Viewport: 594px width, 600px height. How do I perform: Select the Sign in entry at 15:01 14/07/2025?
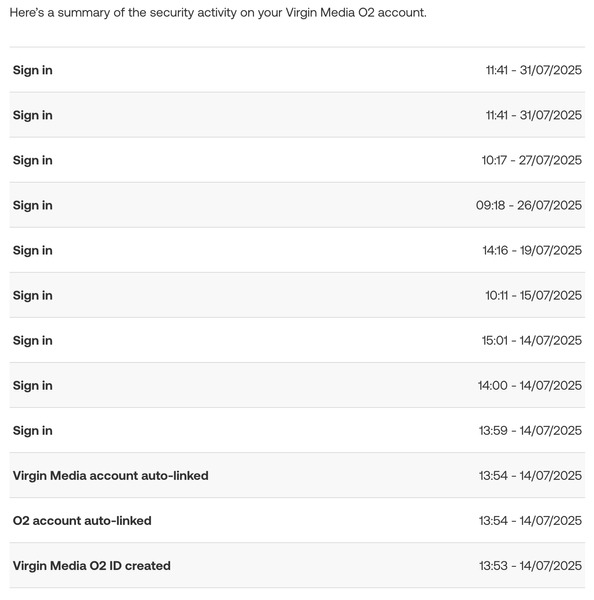pos(297,340)
